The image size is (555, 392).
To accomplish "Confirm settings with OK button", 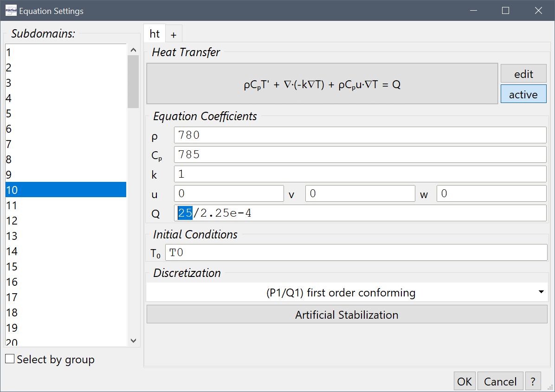I will click(x=464, y=381).
